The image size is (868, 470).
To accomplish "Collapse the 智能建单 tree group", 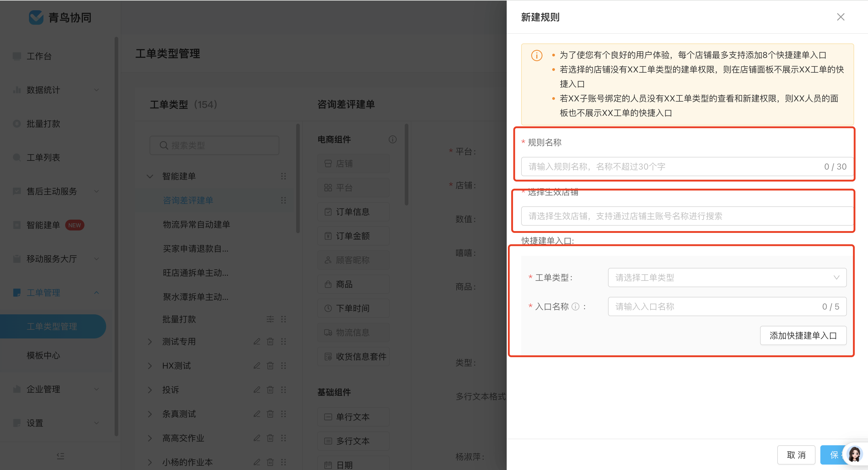I will 150,176.
